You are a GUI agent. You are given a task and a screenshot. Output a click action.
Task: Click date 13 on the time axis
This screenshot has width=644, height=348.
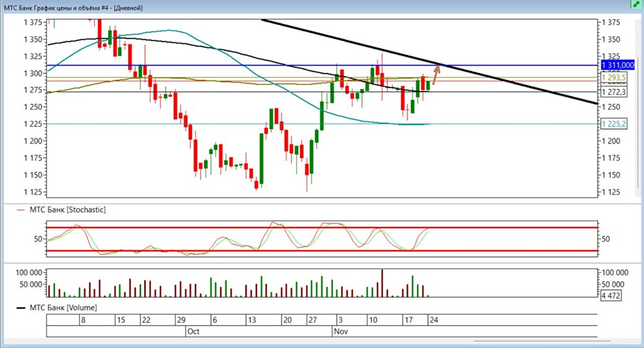coord(252,320)
